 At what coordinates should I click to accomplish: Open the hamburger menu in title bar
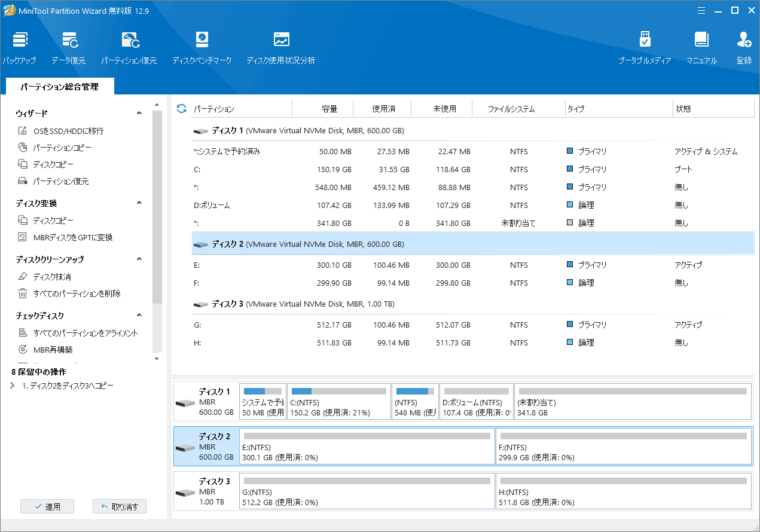point(702,10)
